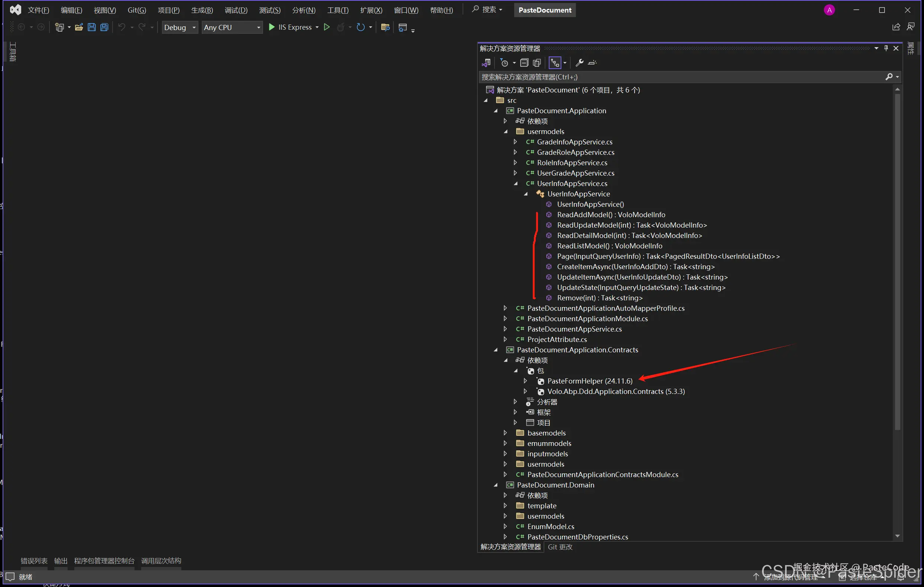Click the Save All toolbar icon
Viewport: 924px width, 587px height.
point(104,27)
